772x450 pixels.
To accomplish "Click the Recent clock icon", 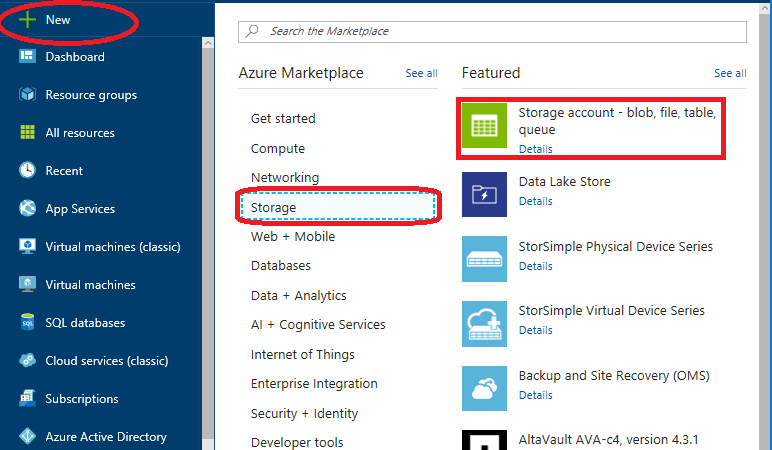I will [27, 170].
